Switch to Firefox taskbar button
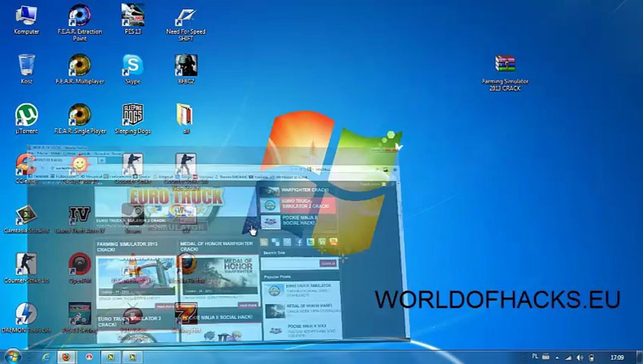The height and width of the screenshot is (364, 643). coord(66,357)
